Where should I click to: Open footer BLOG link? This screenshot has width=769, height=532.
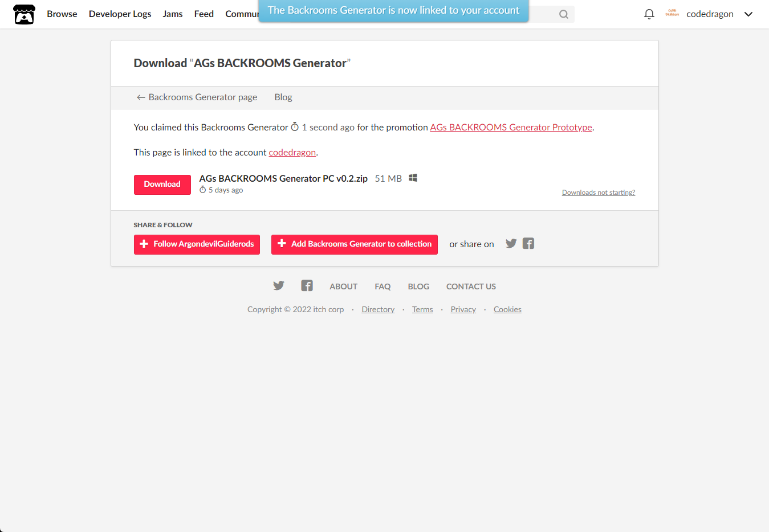(x=418, y=287)
